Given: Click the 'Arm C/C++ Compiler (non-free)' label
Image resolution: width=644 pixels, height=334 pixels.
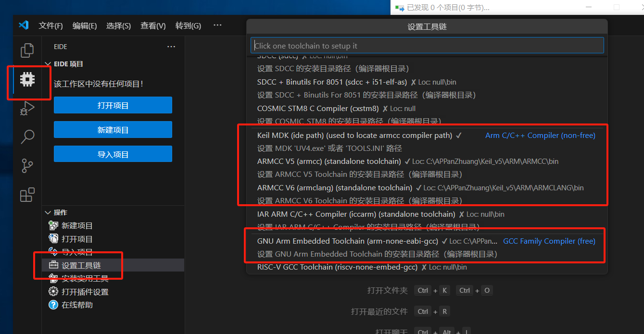Looking at the screenshot, I should 540,136.
